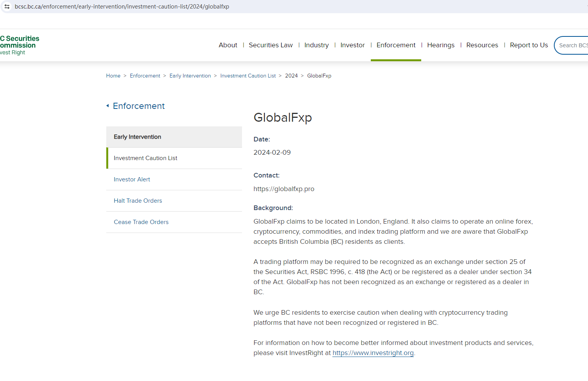
Task: Click the Early Intervention breadcrumb link
Action: coord(190,76)
